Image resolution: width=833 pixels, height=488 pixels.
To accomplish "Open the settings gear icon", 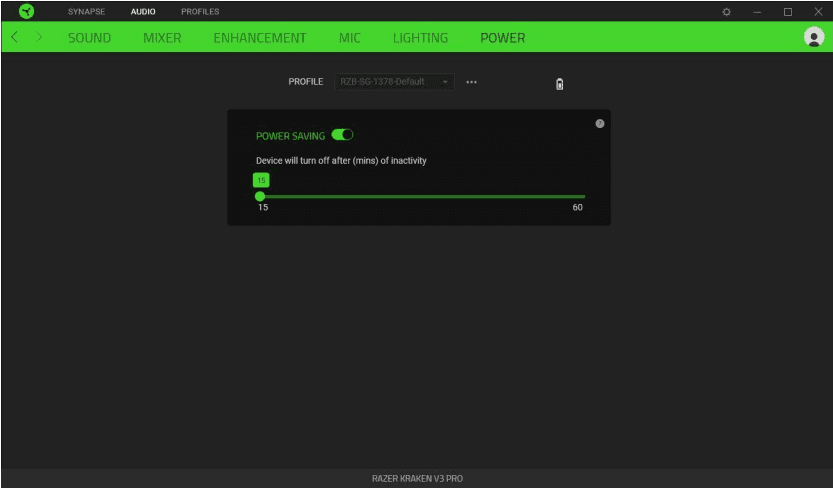I will coord(726,12).
